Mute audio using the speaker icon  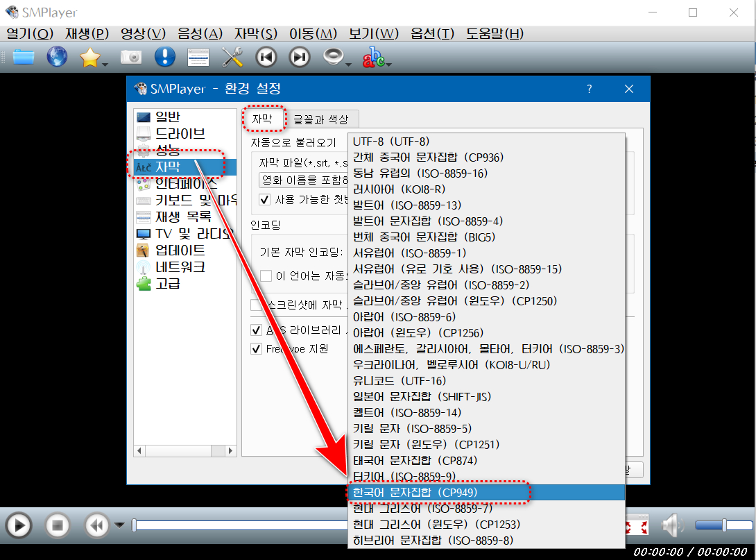click(x=672, y=525)
